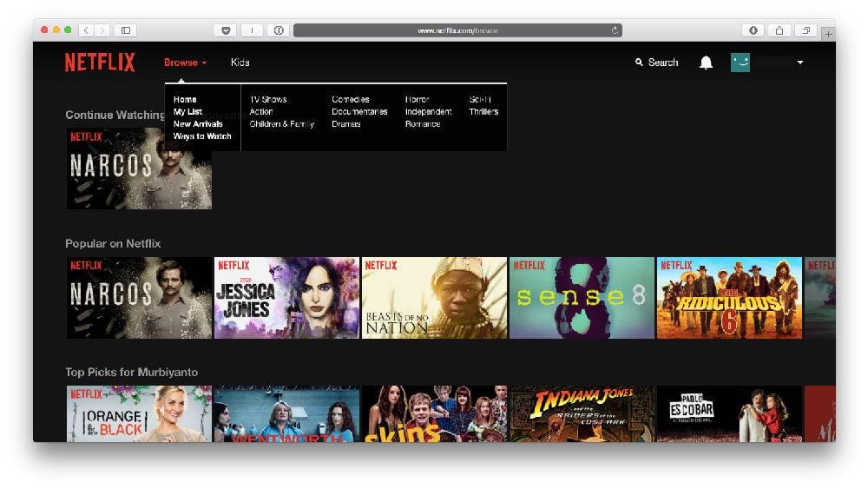Click the profile avatar smiley icon
This screenshot has height=489, width=868.
click(x=740, y=63)
